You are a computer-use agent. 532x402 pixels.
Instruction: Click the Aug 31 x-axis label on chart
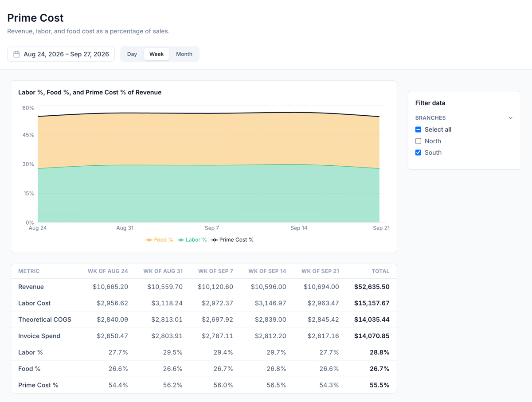click(125, 228)
